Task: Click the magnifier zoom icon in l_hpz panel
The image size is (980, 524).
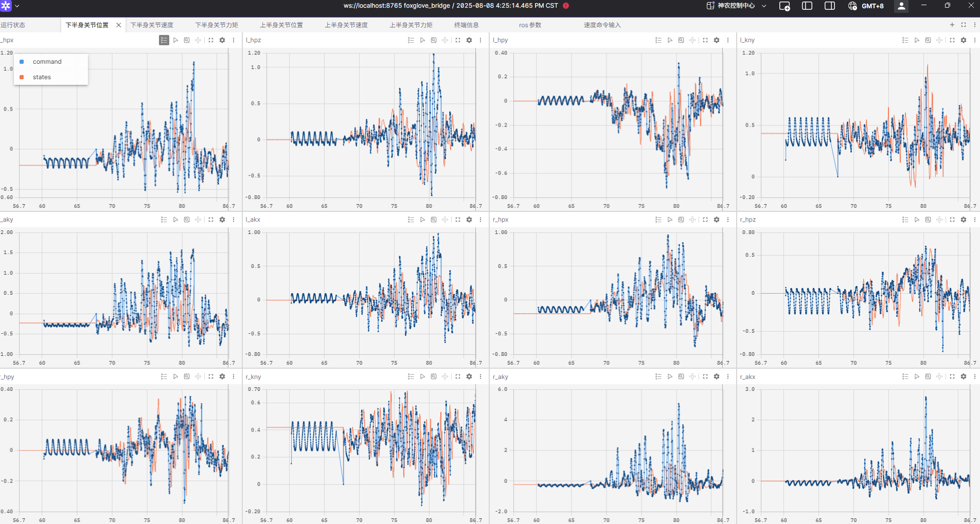Action: [434, 40]
